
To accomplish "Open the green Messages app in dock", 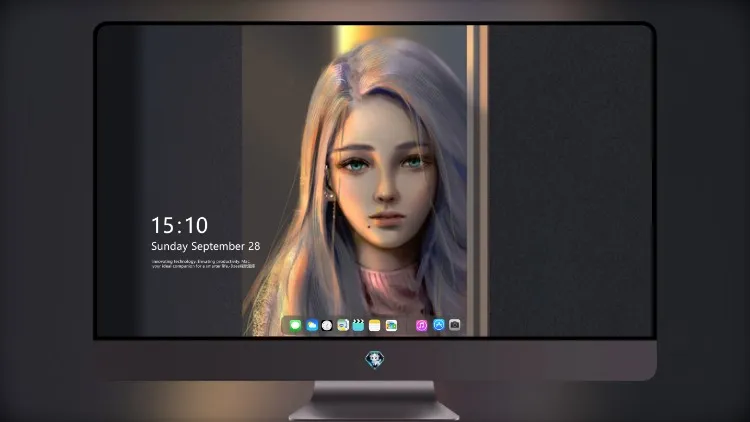I will pyautogui.click(x=295, y=325).
